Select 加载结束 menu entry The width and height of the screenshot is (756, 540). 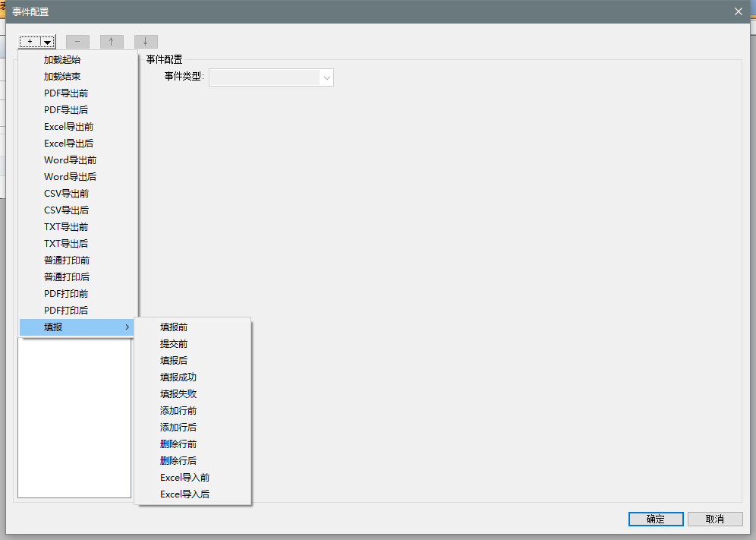tap(62, 77)
